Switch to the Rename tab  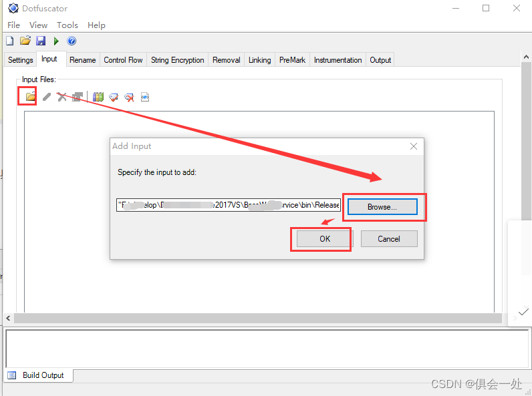pos(83,60)
